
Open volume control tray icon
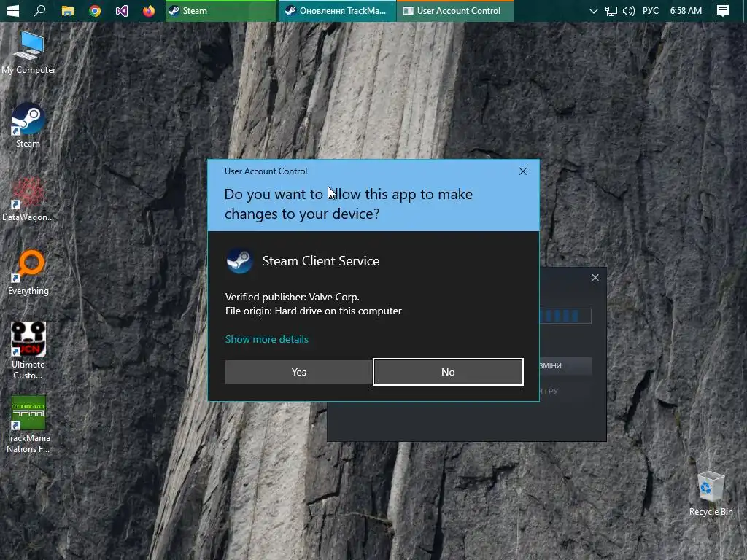click(x=628, y=10)
